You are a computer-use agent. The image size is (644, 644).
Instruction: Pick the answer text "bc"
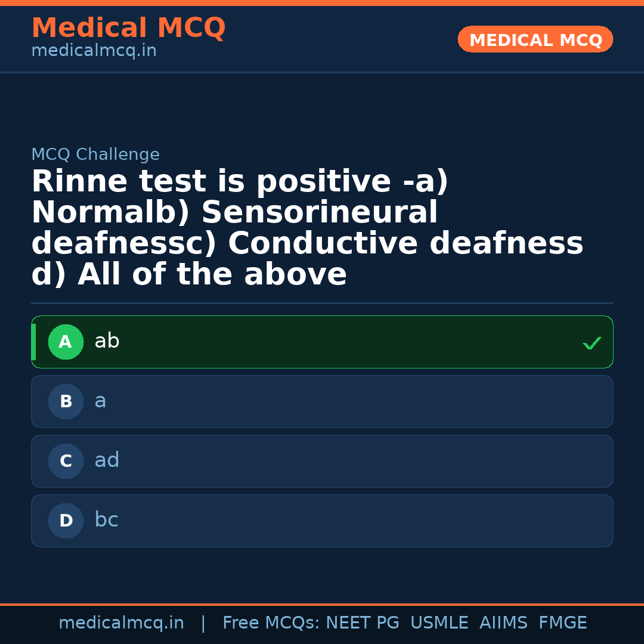click(106, 520)
